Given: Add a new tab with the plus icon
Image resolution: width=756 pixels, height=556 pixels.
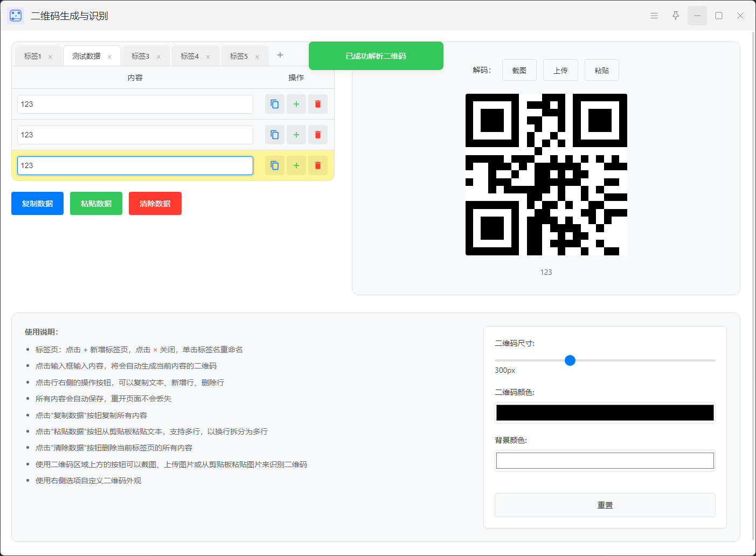Looking at the screenshot, I should (280, 55).
